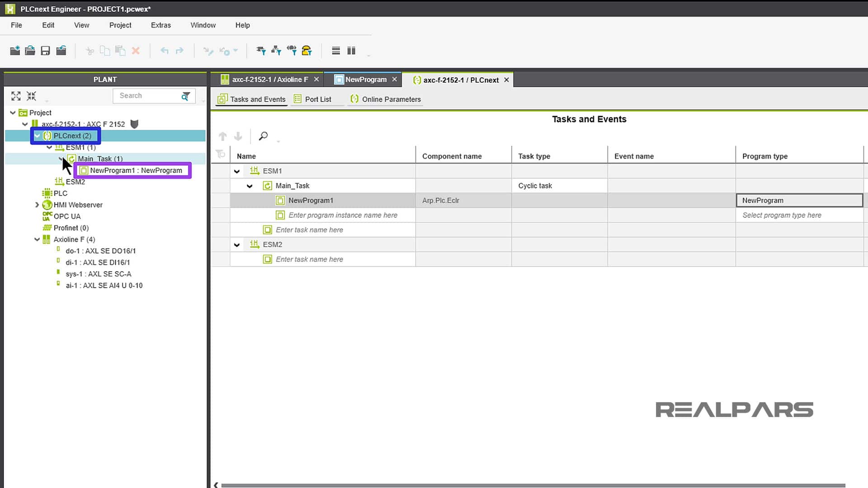The height and width of the screenshot is (488, 868).
Task: Open the File menu
Action: point(16,25)
